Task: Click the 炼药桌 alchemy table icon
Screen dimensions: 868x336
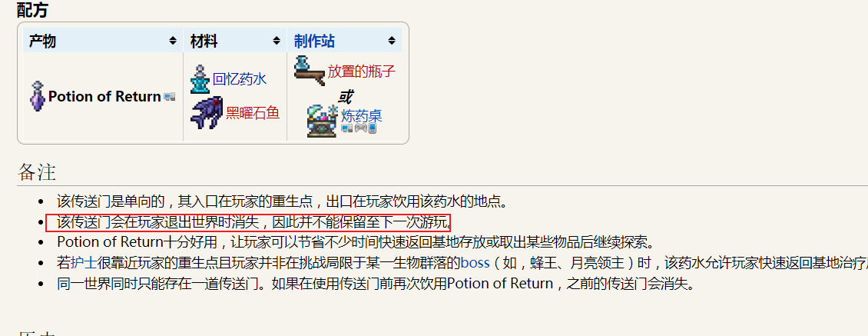Action: click(x=322, y=120)
